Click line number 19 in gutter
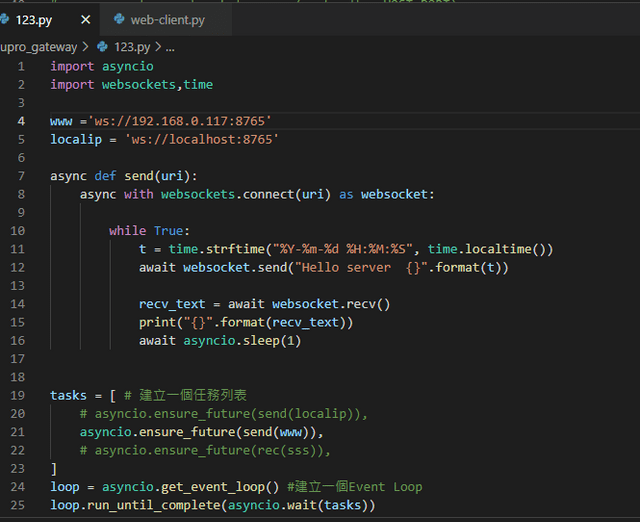 pos(18,395)
